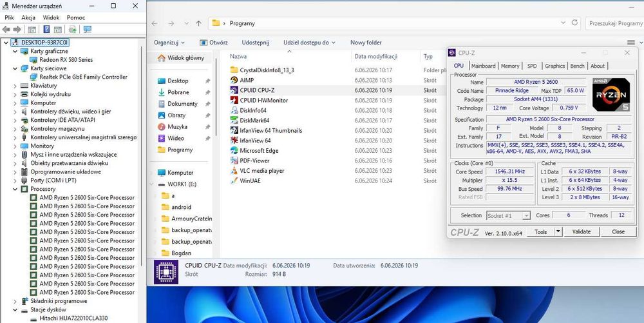Click the DiskMark64 shortcut icon

tap(234, 121)
